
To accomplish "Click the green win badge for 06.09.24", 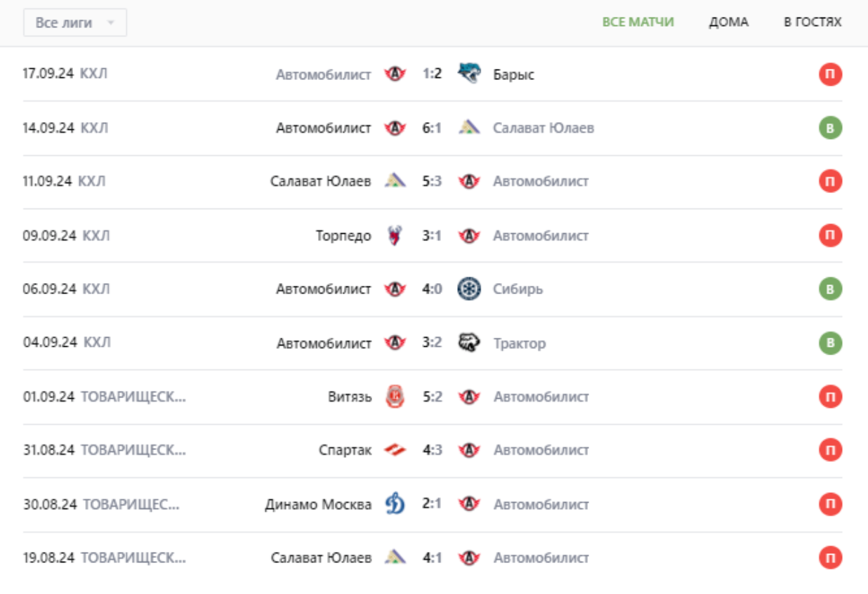I will 830,289.
